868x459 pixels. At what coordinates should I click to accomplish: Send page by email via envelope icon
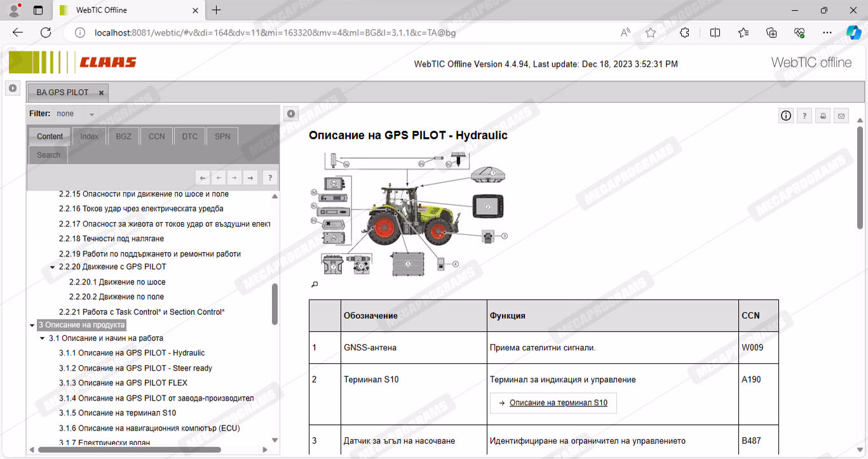pyautogui.click(x=841, y=116)
